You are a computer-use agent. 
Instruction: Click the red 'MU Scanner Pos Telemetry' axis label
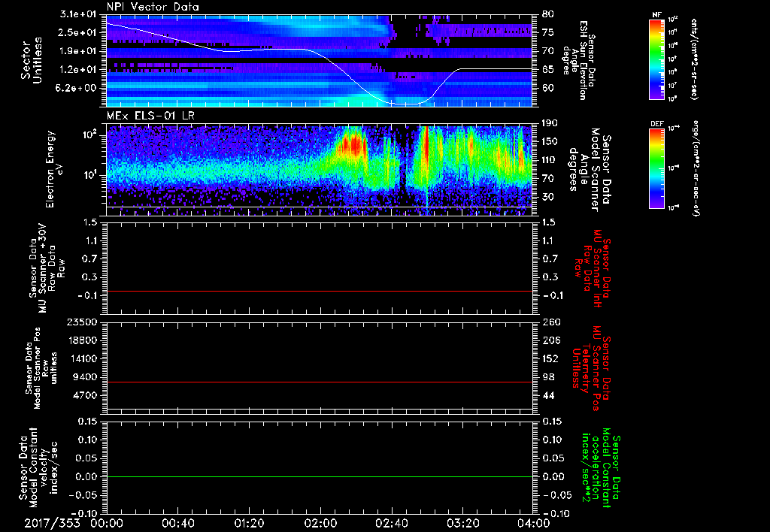click(591, 368)
